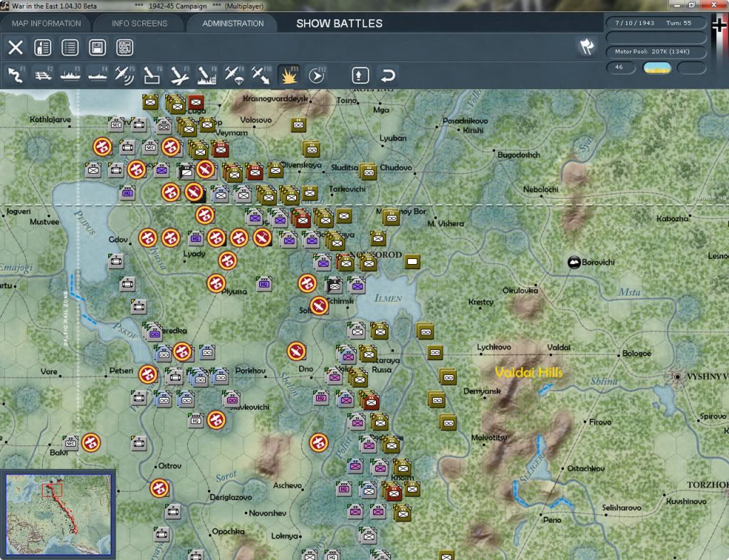Click the undo return-arrow icon
Image resolution: width=729 pixels, height=560 pixels.
click(x=388, y=75)
